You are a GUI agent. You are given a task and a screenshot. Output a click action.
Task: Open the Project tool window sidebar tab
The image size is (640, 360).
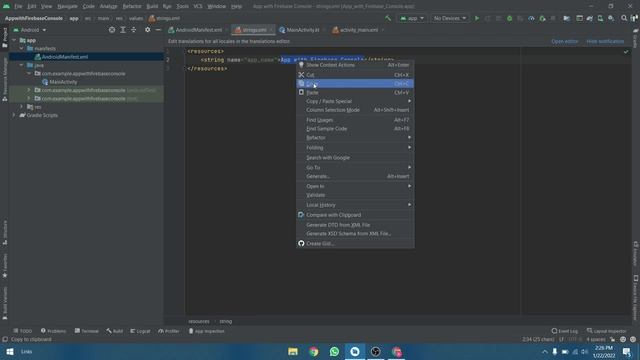coord(4,38)
